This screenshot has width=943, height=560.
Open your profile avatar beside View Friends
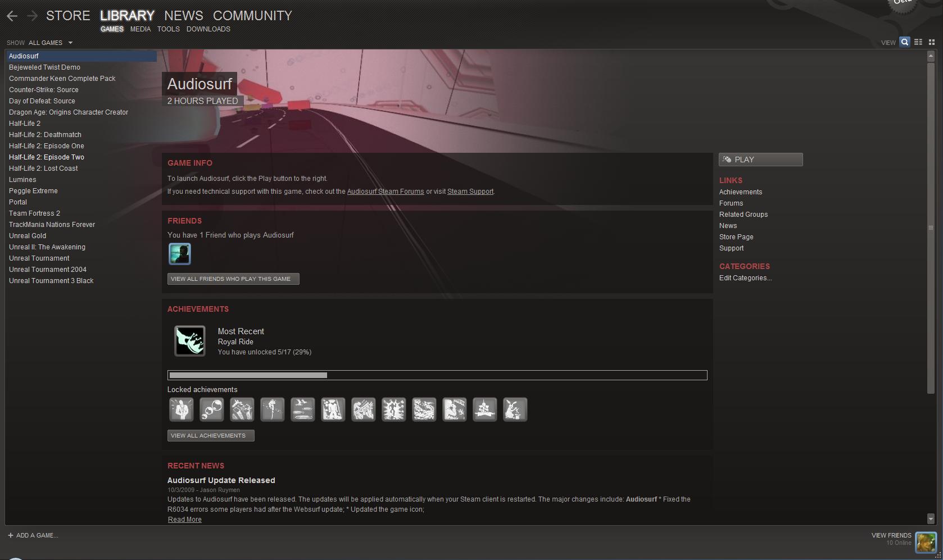coord(926,543)
